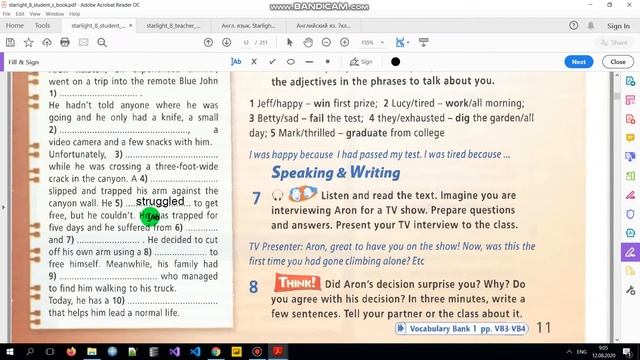The image size is (640, 360).
Task: Show hidden system tray icons
Action: click(569, 351)
